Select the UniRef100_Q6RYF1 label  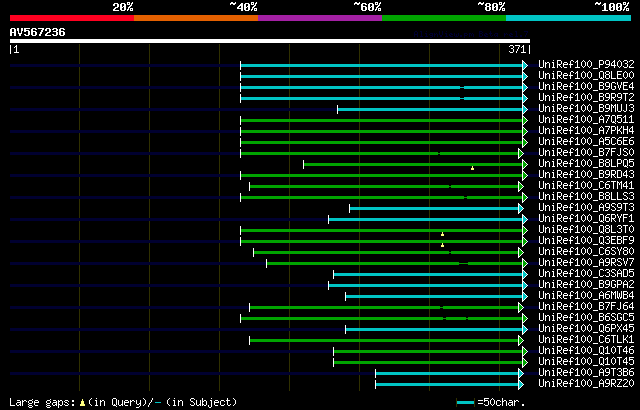coord(586,219)
